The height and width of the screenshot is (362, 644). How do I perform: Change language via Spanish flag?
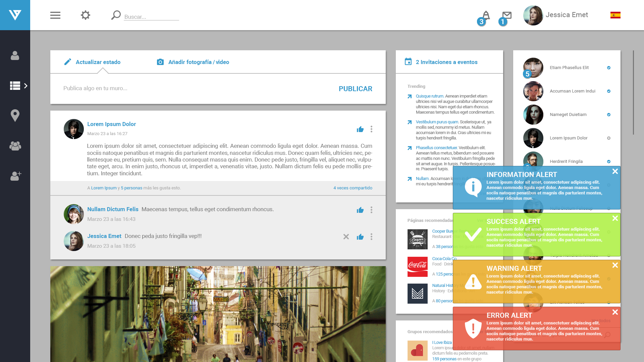615,15
